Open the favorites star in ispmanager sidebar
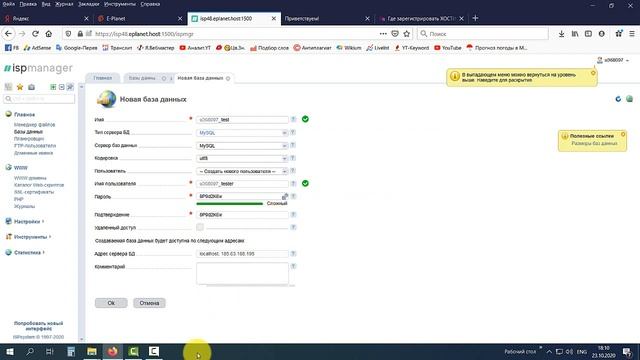Image resolution: width=640 pixels, height=360 pixels. point(20,87)
